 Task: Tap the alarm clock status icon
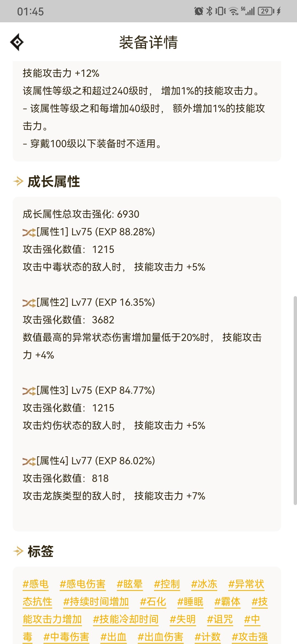199,11
